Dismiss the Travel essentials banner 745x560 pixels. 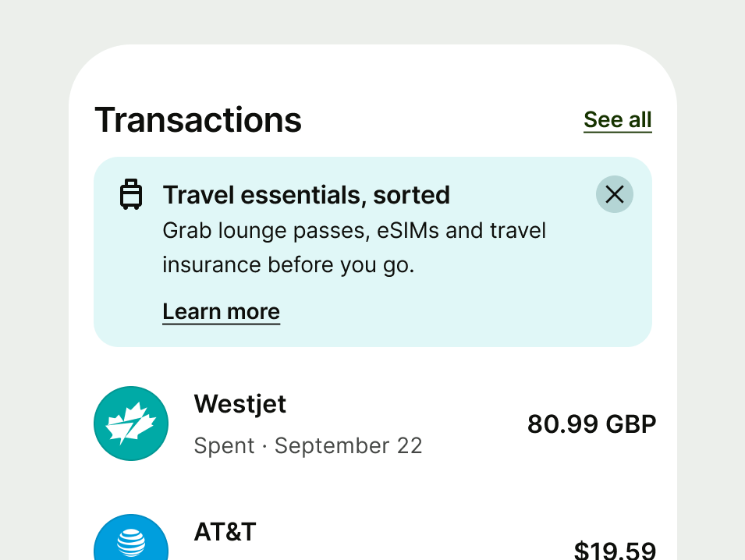click(614, 194)
